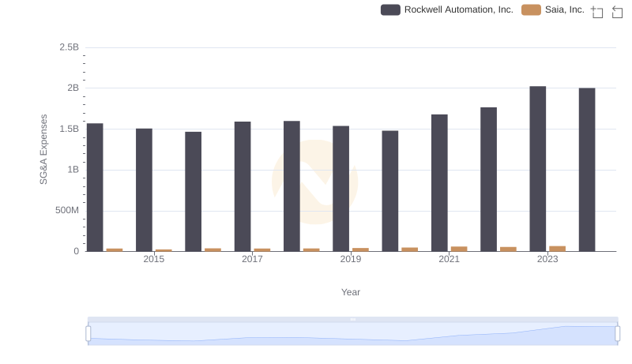Click the Rockwell bar for 2015

point(144,190)
